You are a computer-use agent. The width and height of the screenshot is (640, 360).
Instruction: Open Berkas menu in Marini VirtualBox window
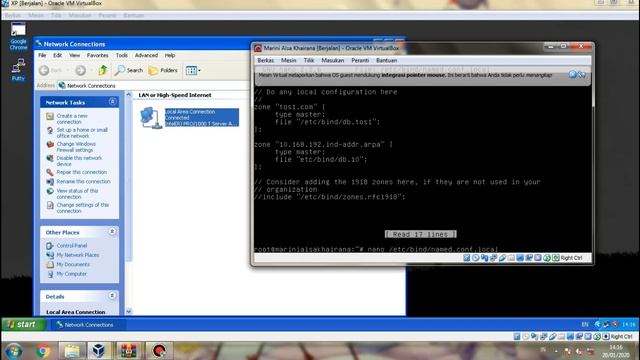[x=266, y=60]
